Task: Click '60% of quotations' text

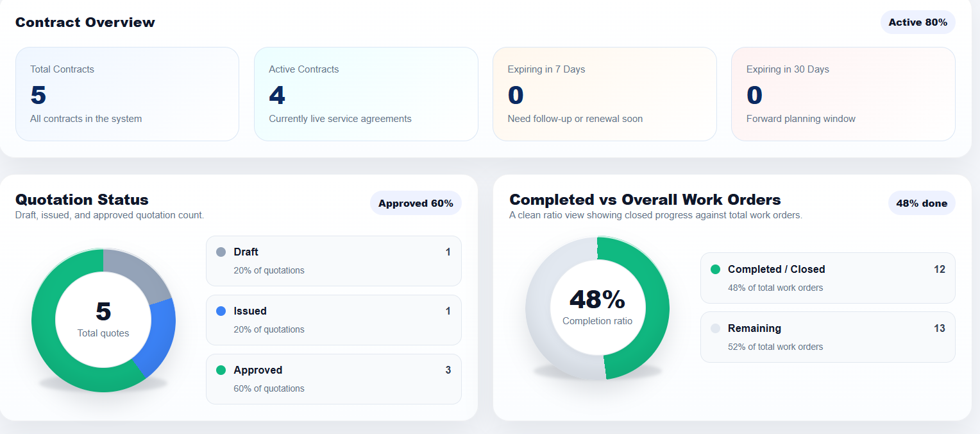Action: [269, 388]
